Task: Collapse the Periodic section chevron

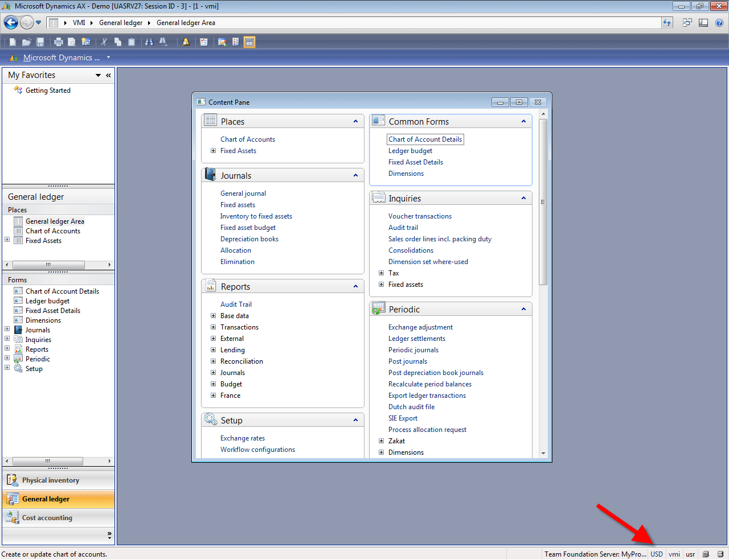Action: (523, 309)
